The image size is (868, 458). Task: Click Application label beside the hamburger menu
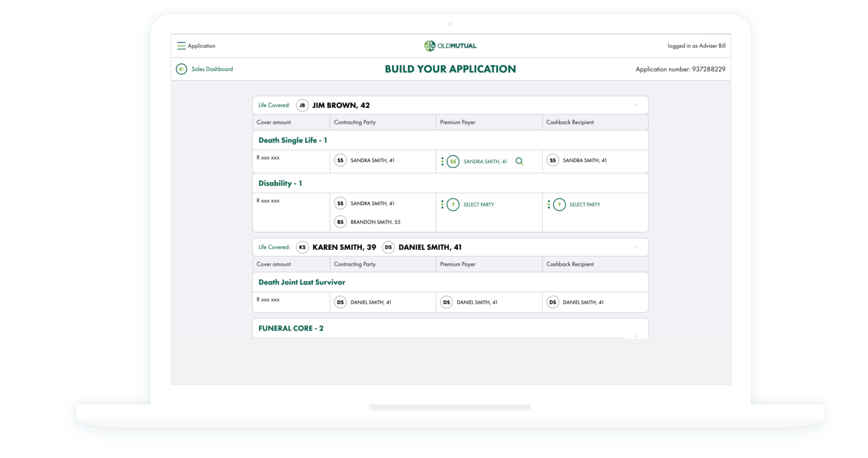pyautogui.click(x=201, y=46)
